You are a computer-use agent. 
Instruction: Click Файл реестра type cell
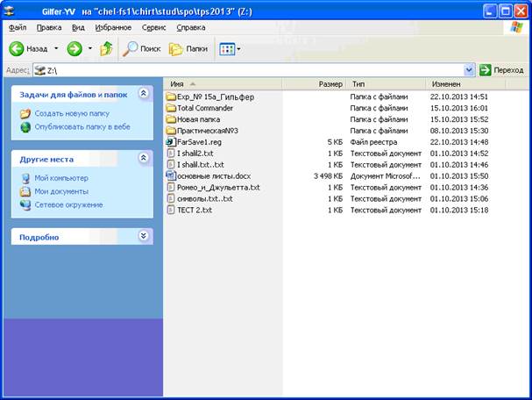(x=373, y=142)
